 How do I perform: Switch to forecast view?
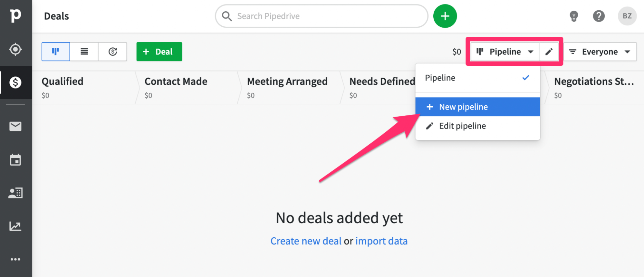[x=112, y=52]
